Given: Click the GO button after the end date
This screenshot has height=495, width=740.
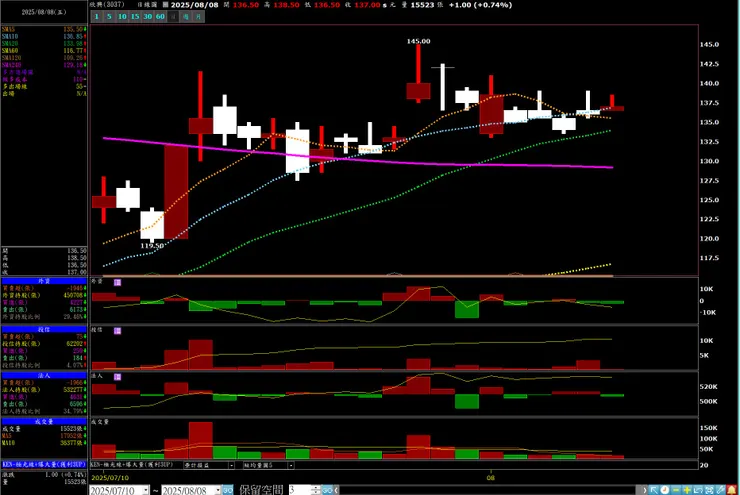Looking at the screenshot, I should point(227,490).
